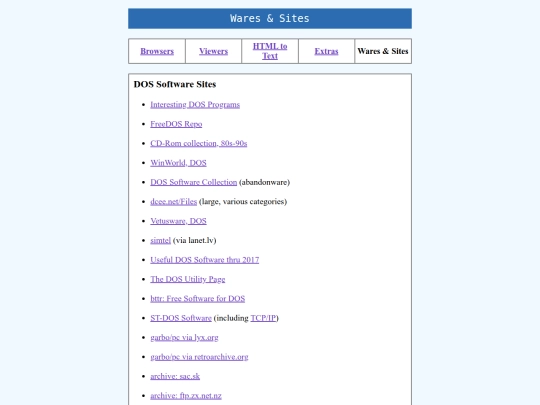Open CD-Rom collection, 80s-90s link
540x405 pixels.
coord(199,143)
